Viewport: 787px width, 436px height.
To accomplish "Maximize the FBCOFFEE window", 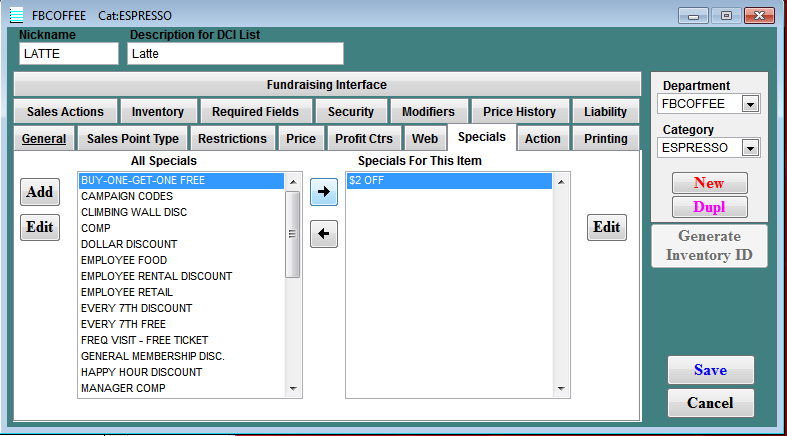I will (x=726, y=16).
